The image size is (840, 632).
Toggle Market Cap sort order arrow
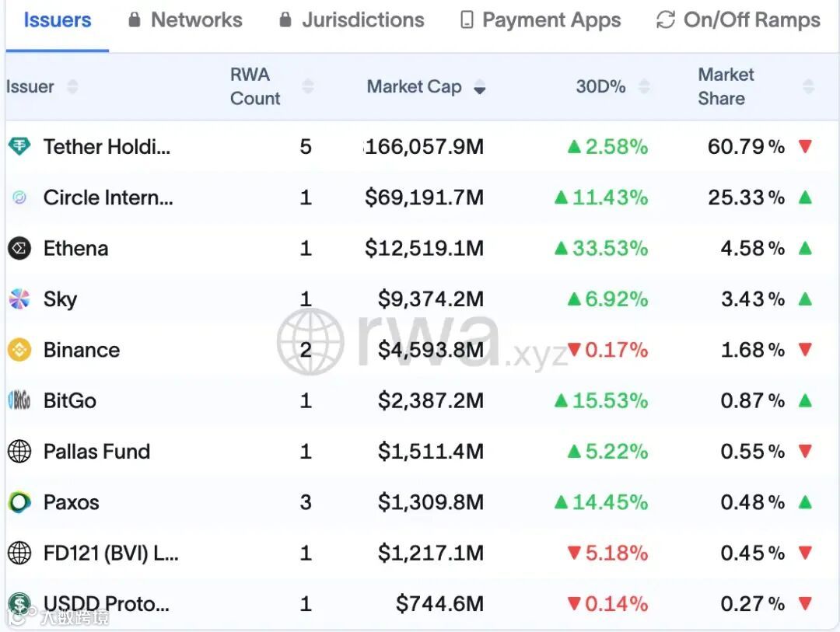[x=479, y=87]
